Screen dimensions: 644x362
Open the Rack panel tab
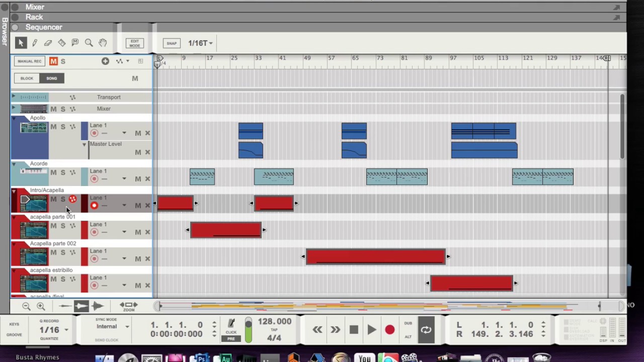point(34,17)
